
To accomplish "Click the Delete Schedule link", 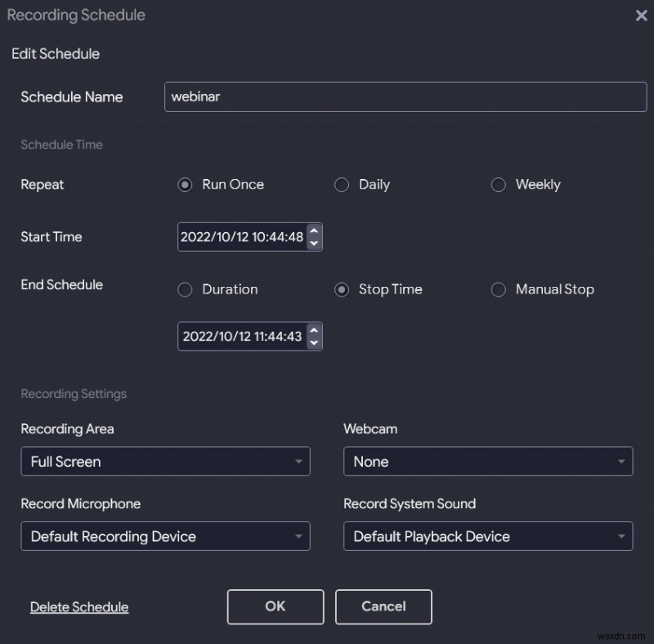I will [78, 606].
